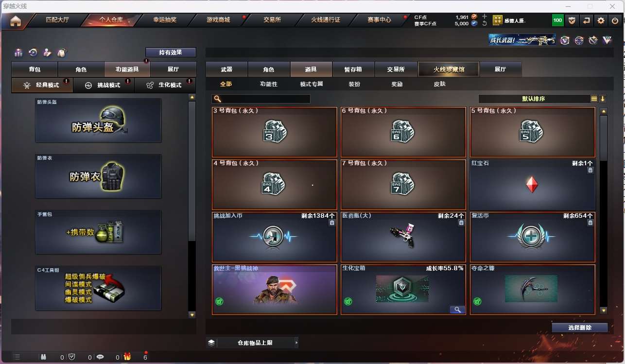Open the 默认排序 sort dropdown

pos(534,99)
